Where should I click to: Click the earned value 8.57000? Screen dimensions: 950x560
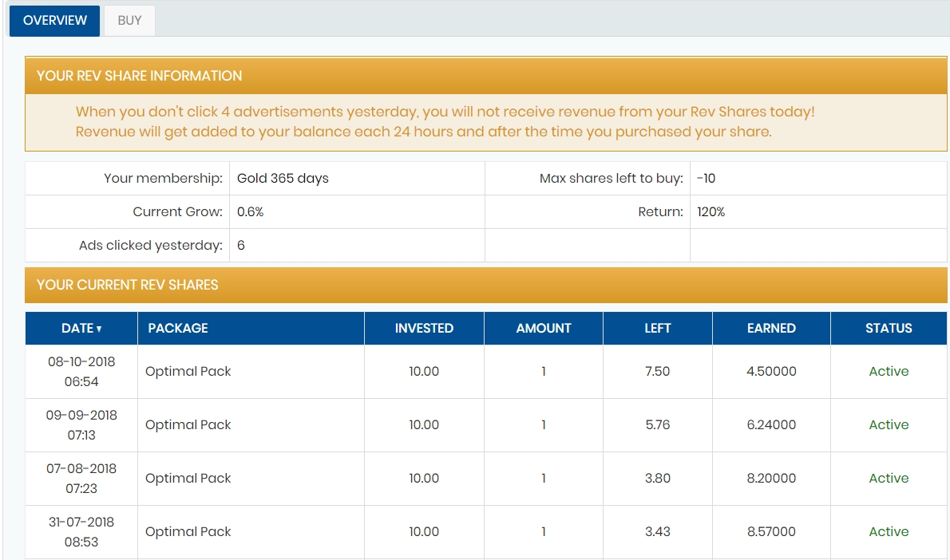[771, 532]
